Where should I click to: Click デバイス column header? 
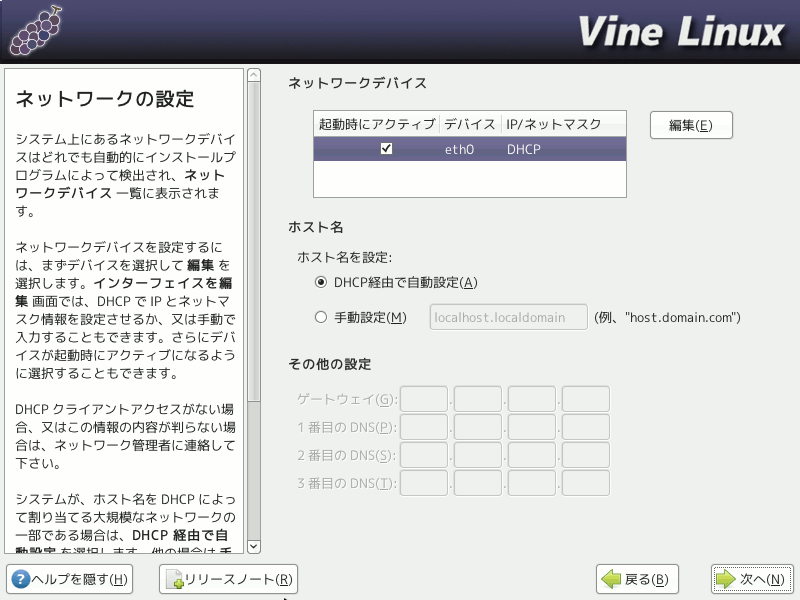[470, 124]
